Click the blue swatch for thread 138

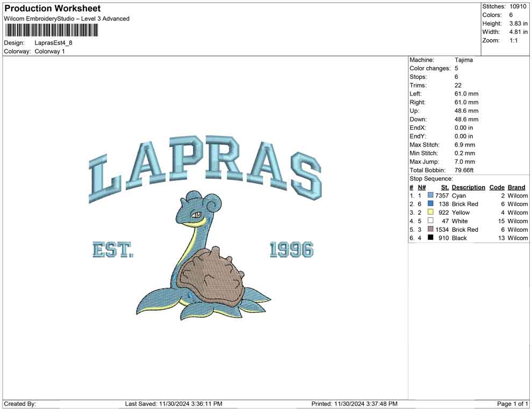[x=430, y=203]
